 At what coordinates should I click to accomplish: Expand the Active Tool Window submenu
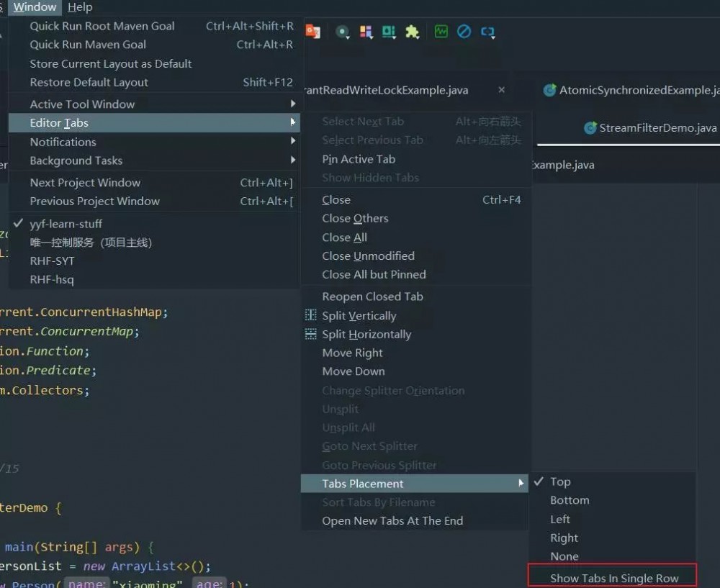tap(82, 104)
